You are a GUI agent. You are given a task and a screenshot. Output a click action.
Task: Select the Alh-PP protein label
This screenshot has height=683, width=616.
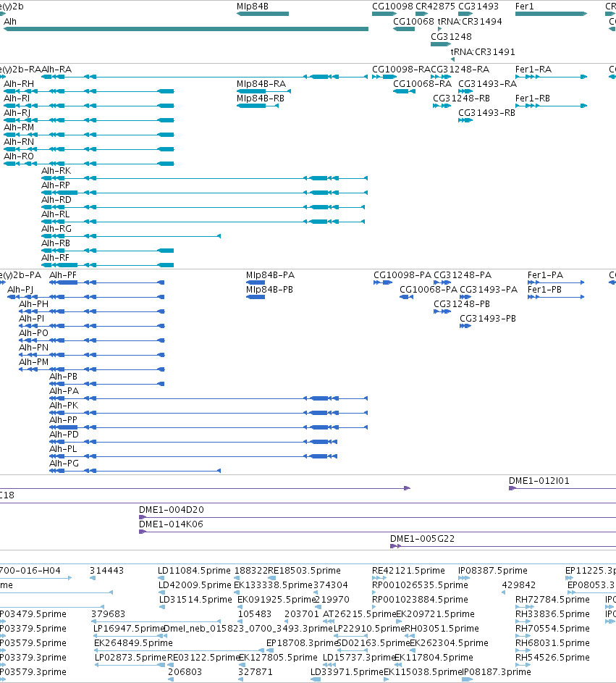pyautogui.click(x=63, y=420)
